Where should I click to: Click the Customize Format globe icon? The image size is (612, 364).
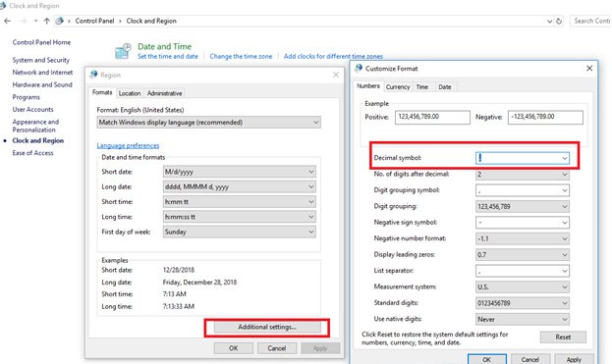pos(359,69)
